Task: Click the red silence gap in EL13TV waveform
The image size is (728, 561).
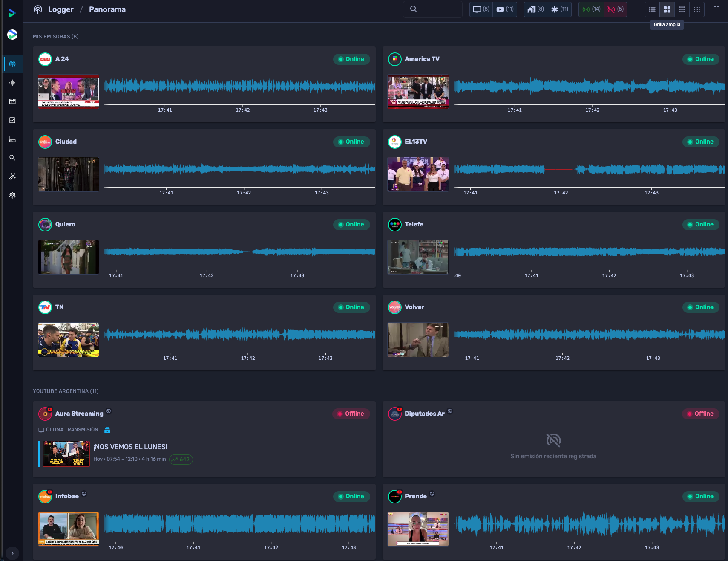Action: click(x=559, y=169)
